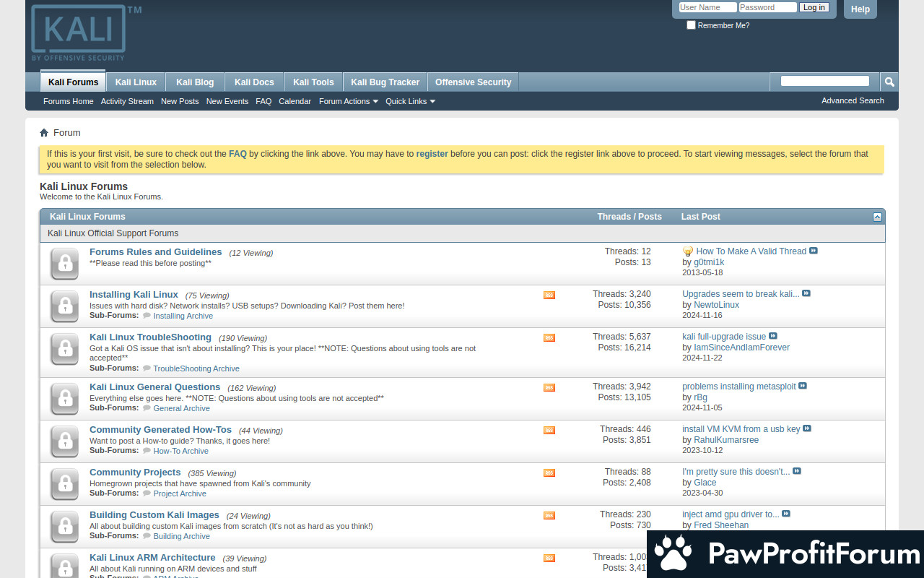Click the search magnifier icon
Image resolution: width=924 pixels, height=578 pixels.
pos(889,82)
